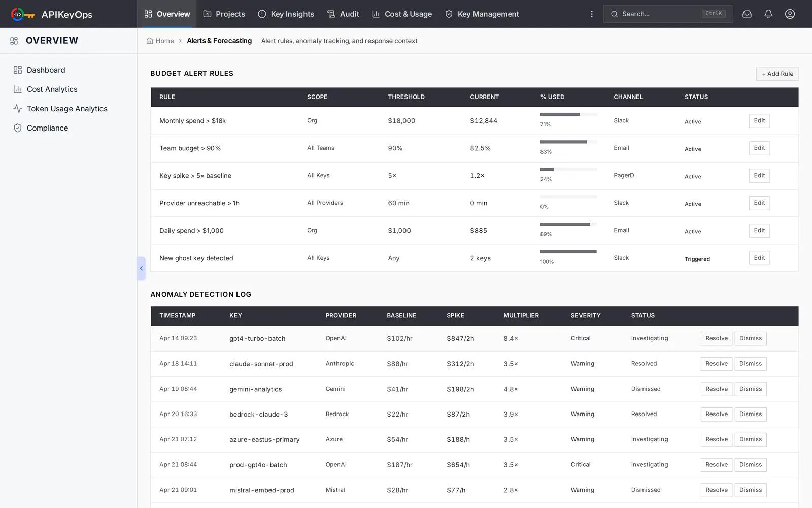This screenshot has height=508, width=812.
Task: Dismiss the mistral-embed-prod anomaly
Action: 751,491
